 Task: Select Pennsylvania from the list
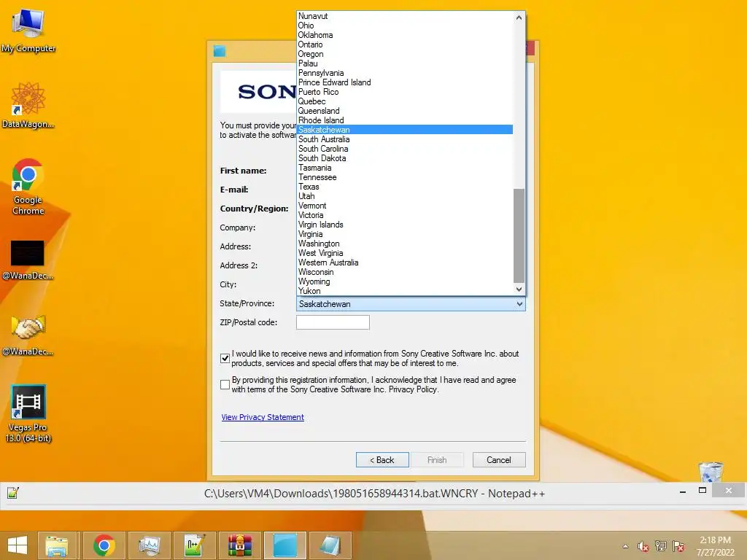(x=404, y=73)
